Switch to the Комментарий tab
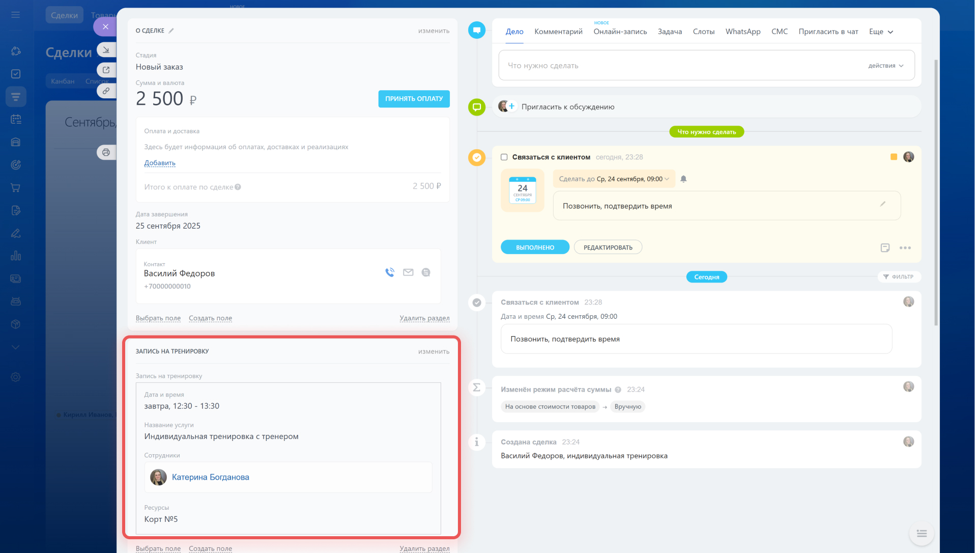Viewport: 980px width, 553px height. (x=558, y=32)
